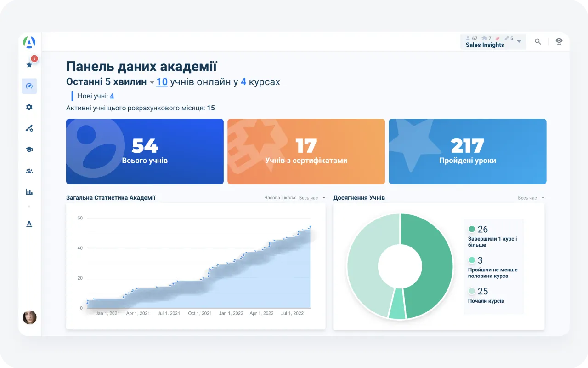
Task: Select the 'A' typography icon in sidebar
Action: pyautogui.click(x=29, y=224)
